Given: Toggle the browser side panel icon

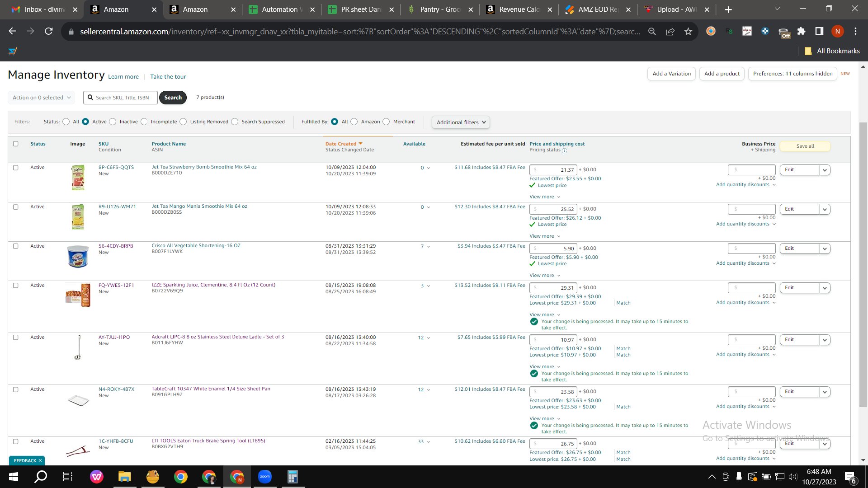Looking at the screenshot, I should (x=819, y=31).
